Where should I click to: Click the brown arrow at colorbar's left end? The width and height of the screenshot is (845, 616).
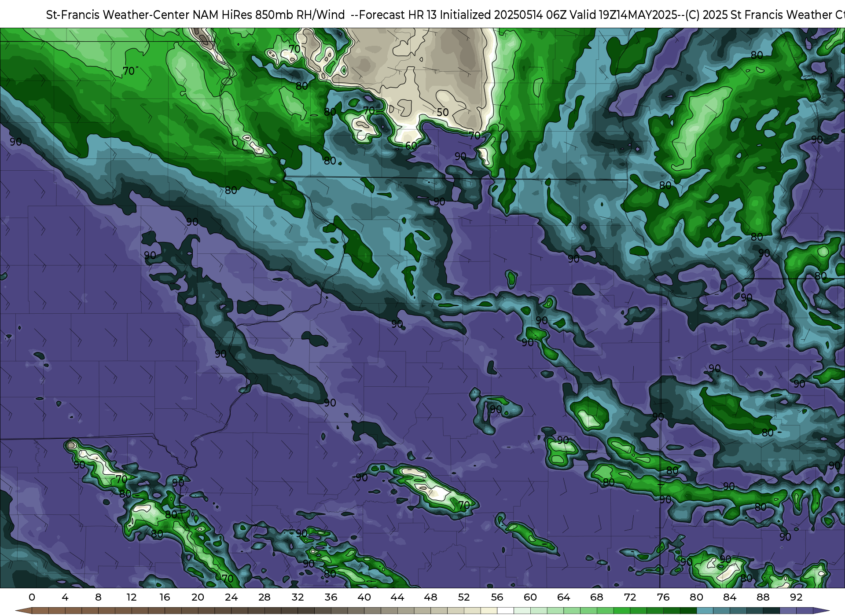tap(23, 611)
